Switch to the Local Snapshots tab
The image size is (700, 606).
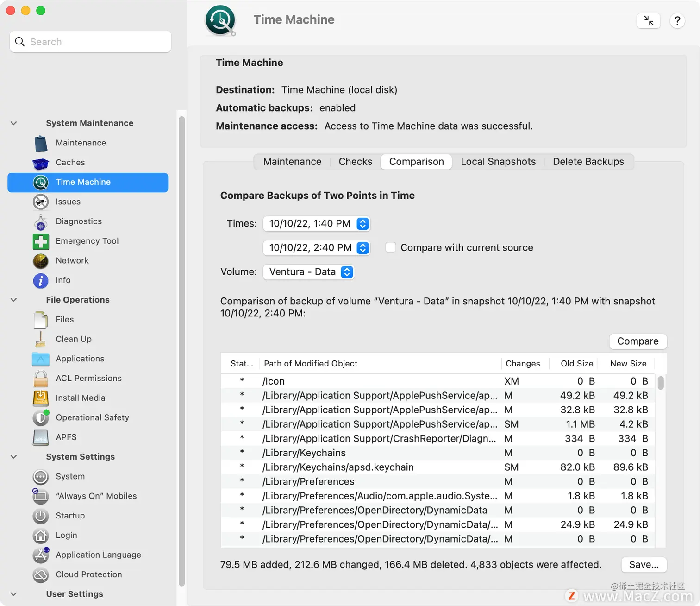[498, 162]
